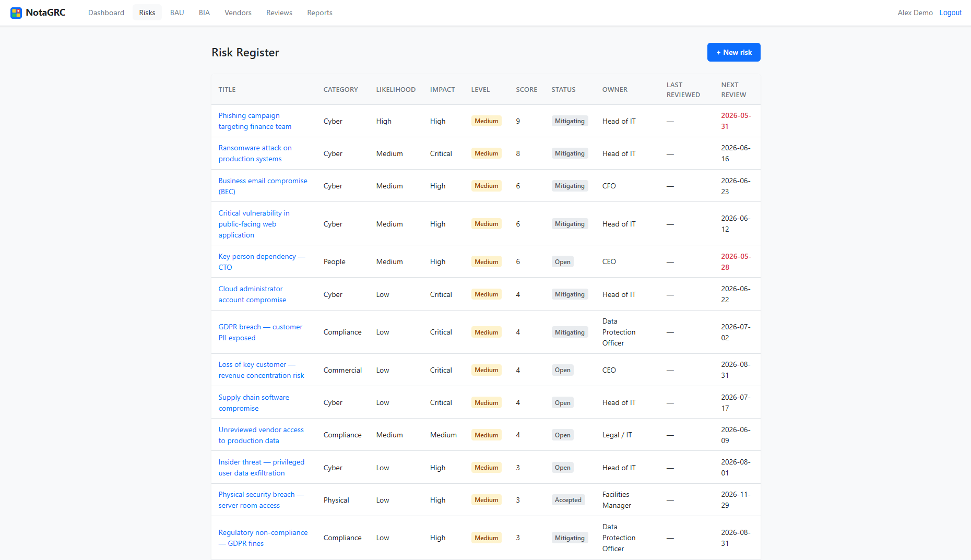Image resolution: width=971 pixels, height=560 pixels.
Task: Open the Critical vulnerability in public-facing web application risk
Action: coord(254,224)
